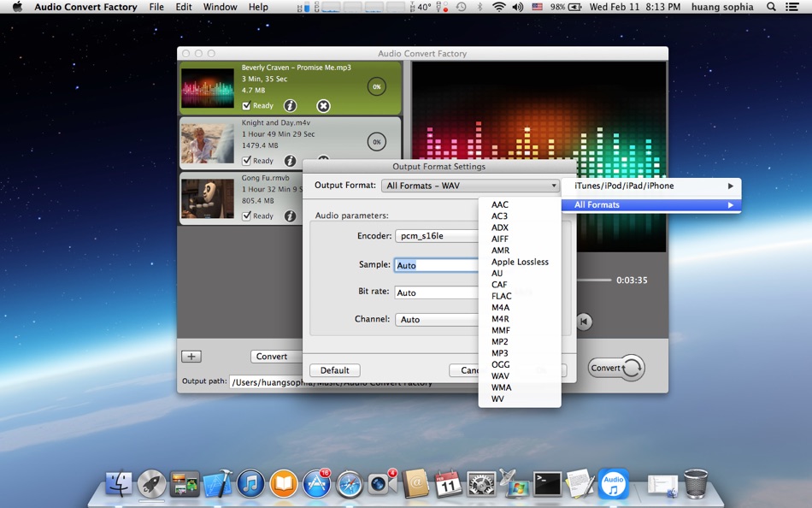Open Trash in the Dock
The height and width of the screenshot is (508, 812).
(696, 484)
